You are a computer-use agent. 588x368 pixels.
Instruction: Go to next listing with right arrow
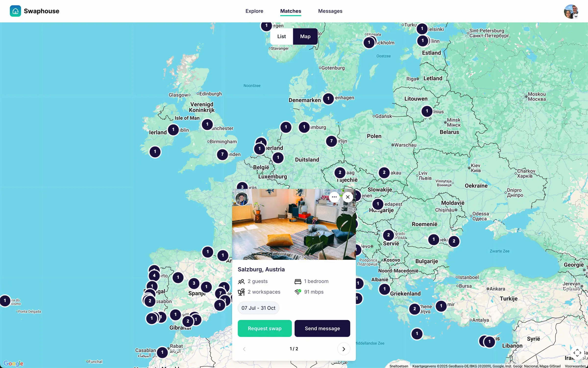point(343,349)
